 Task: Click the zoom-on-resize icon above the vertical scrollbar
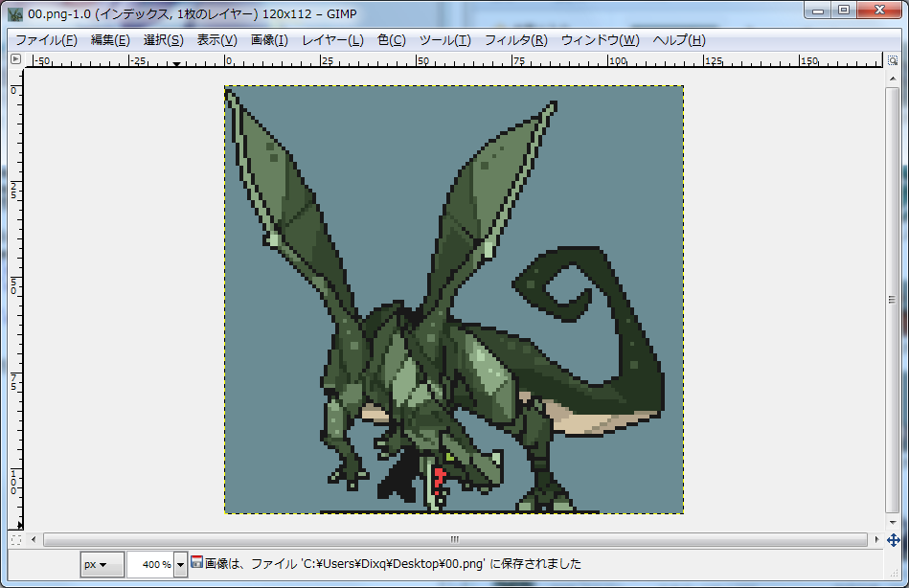click(893, 59)
